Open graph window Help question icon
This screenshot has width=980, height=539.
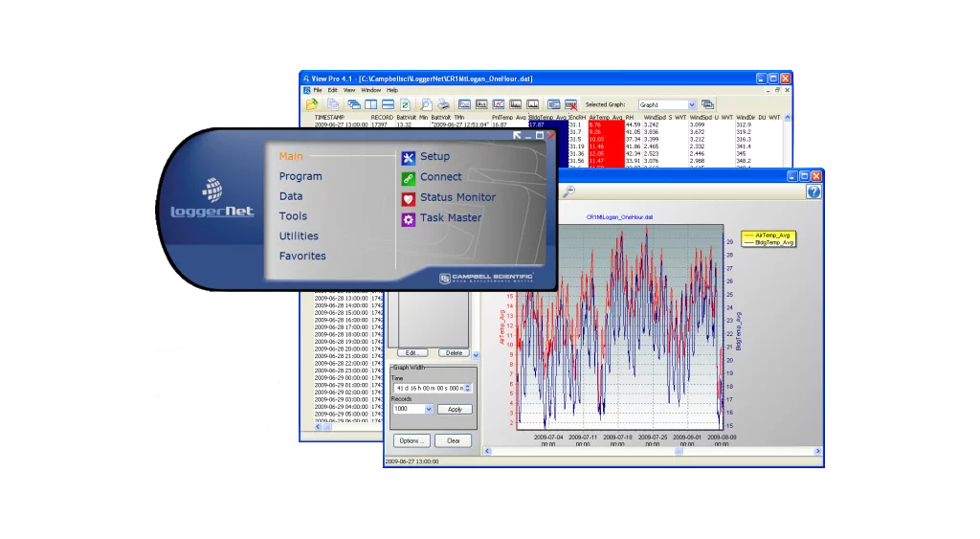(813, 192)
